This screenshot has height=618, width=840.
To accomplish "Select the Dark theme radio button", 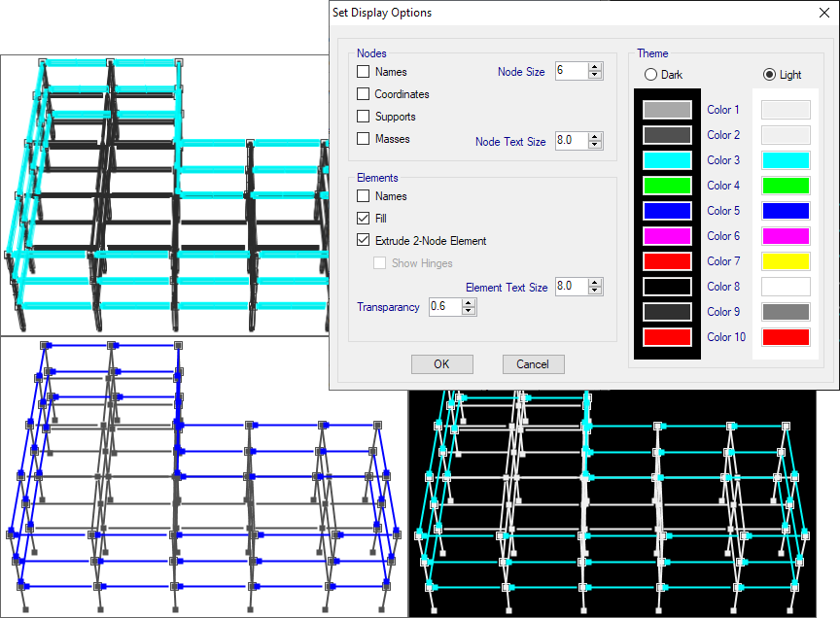I will (x=651, y=75).
